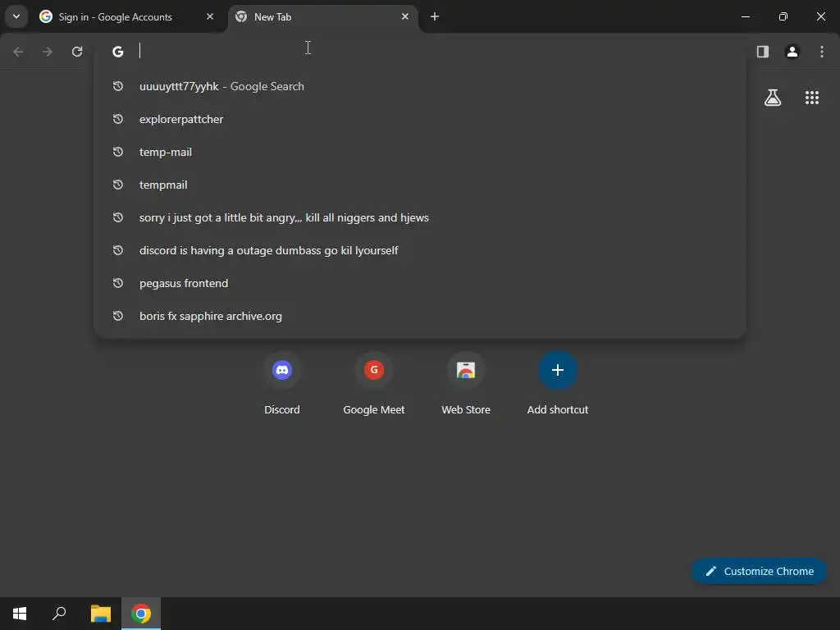This screenshot has height=630, width=840.
Task: Select the New Tab tab
Action: coord(323,16)
